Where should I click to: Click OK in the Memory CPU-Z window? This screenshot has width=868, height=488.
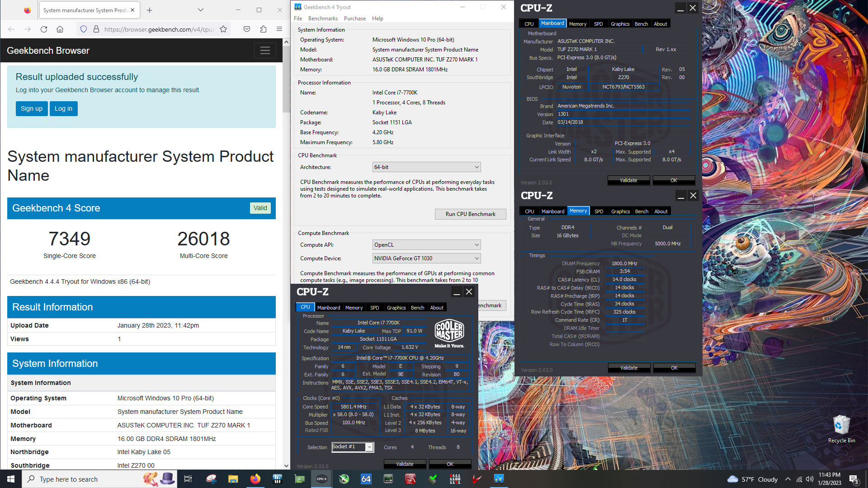(x=674, y=368)
